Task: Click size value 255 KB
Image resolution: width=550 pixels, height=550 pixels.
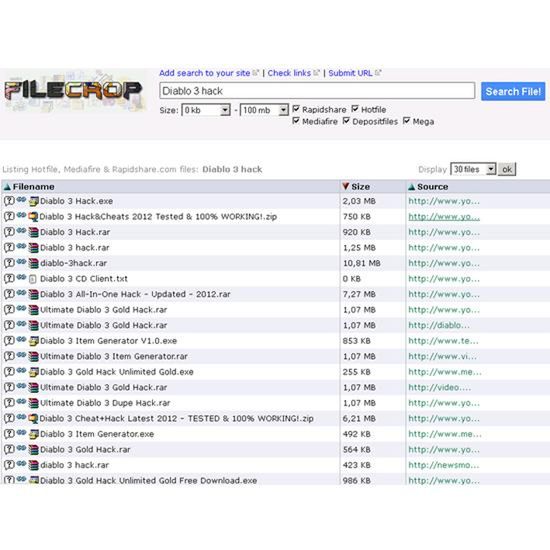Action: tap(357, 372)
